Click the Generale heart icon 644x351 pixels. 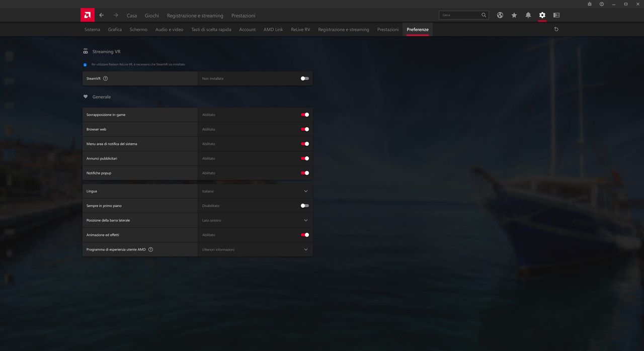click(86, 97)
